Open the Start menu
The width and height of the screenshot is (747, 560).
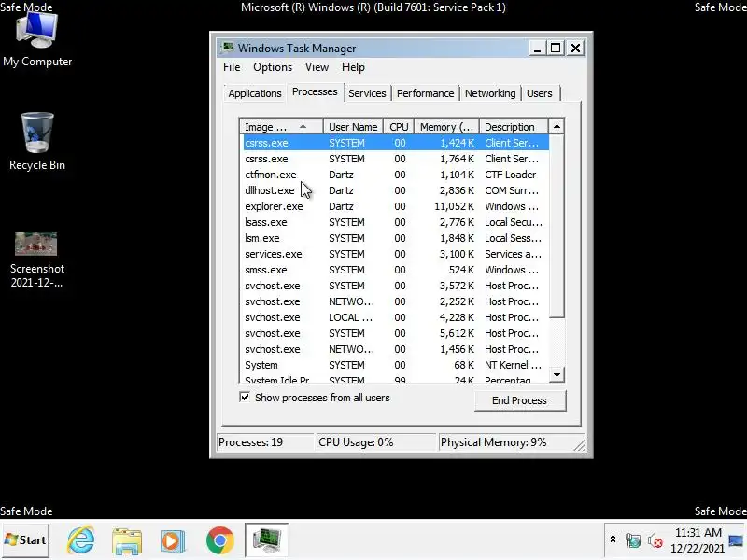tap(25, 540)
